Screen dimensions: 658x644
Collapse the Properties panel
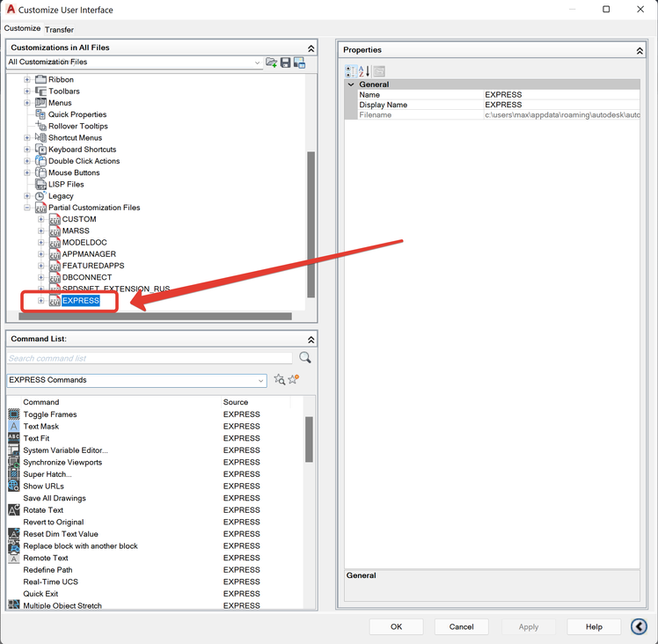(640, 51)
